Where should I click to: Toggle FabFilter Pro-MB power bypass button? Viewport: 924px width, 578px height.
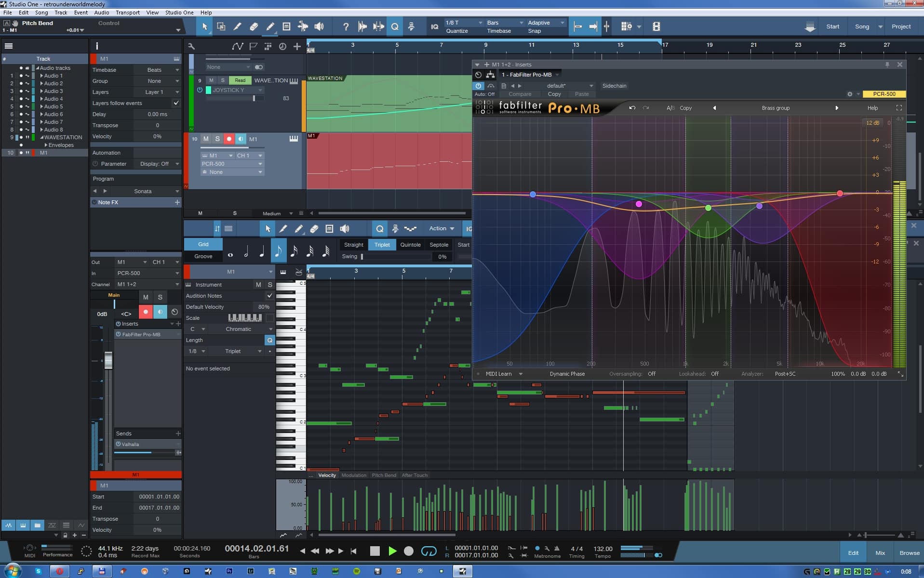[478, 86]
